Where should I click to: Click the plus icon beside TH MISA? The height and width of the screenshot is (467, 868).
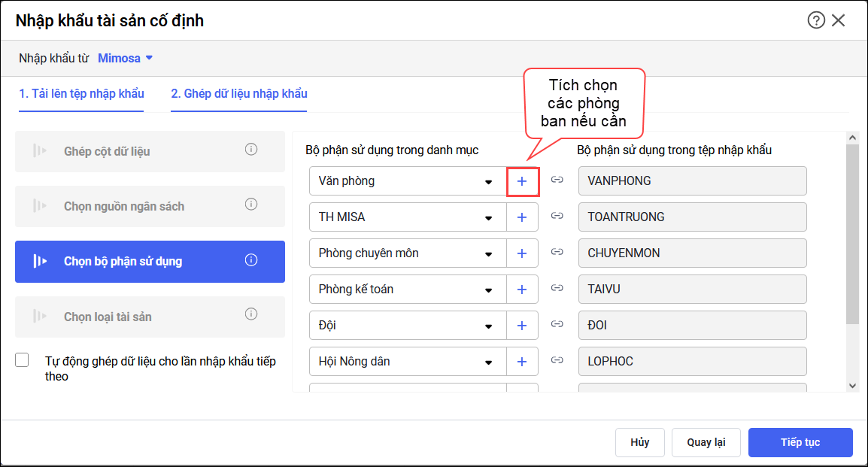tap(522, 217)
